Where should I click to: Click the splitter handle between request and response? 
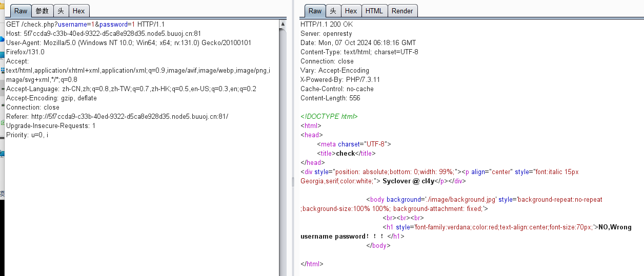click(x=293, y=182)
